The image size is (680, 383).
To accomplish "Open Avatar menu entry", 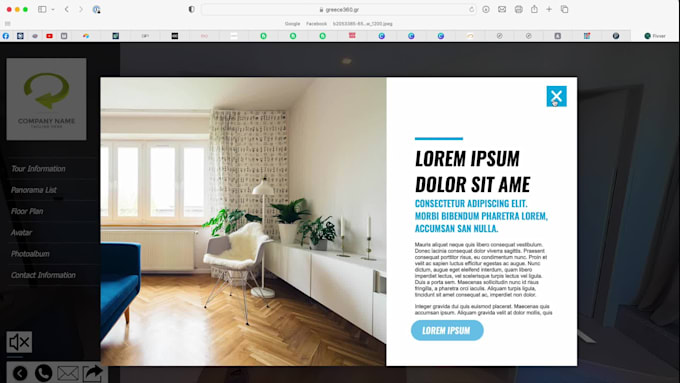I will pos(21,232).
